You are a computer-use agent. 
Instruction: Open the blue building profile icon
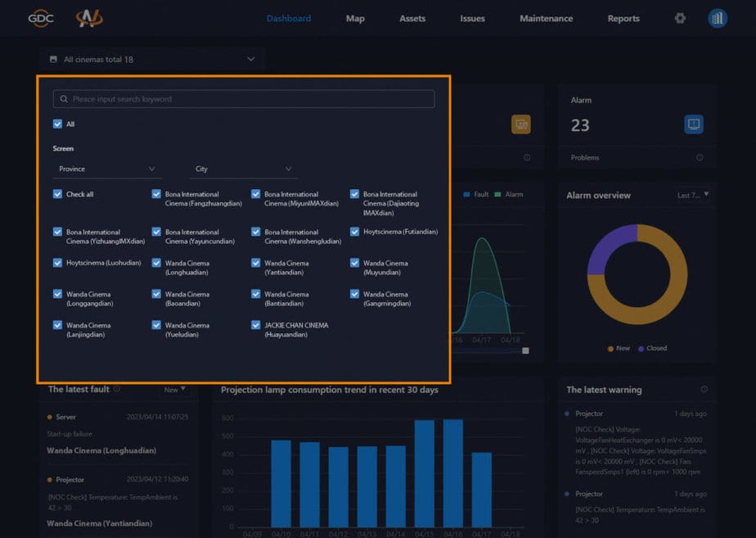[717, 18]
